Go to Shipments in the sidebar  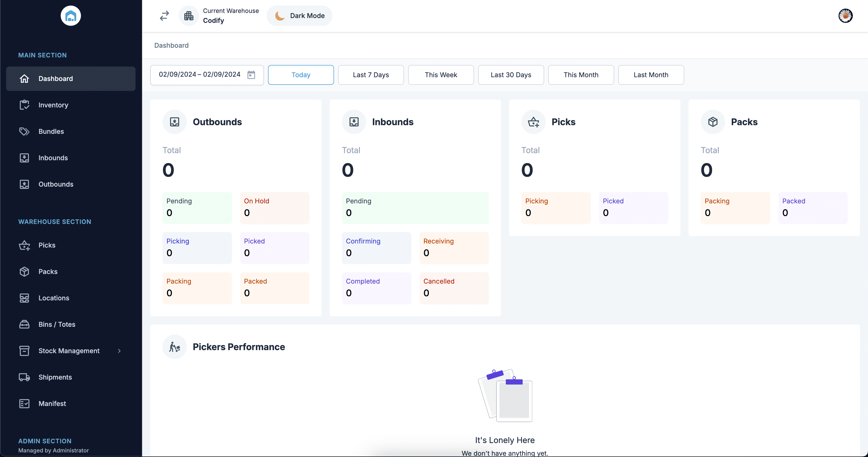click(x=55, y=377)
